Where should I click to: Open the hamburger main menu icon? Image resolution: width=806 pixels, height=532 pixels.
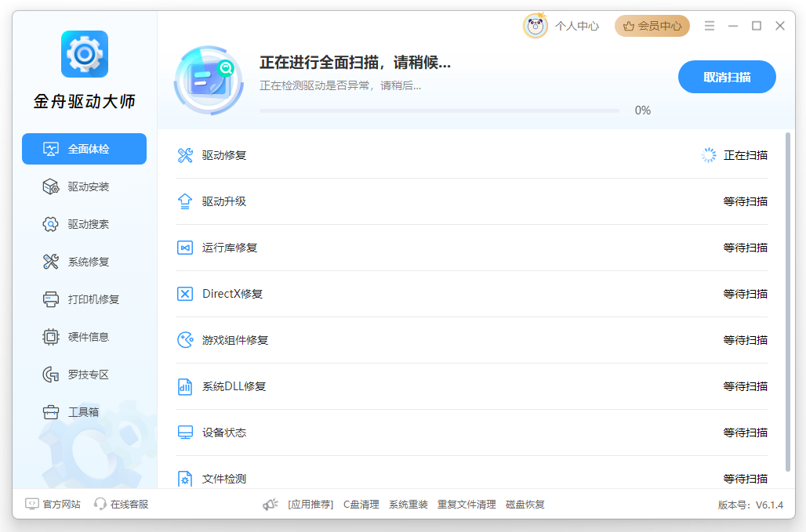pos(710,26)
